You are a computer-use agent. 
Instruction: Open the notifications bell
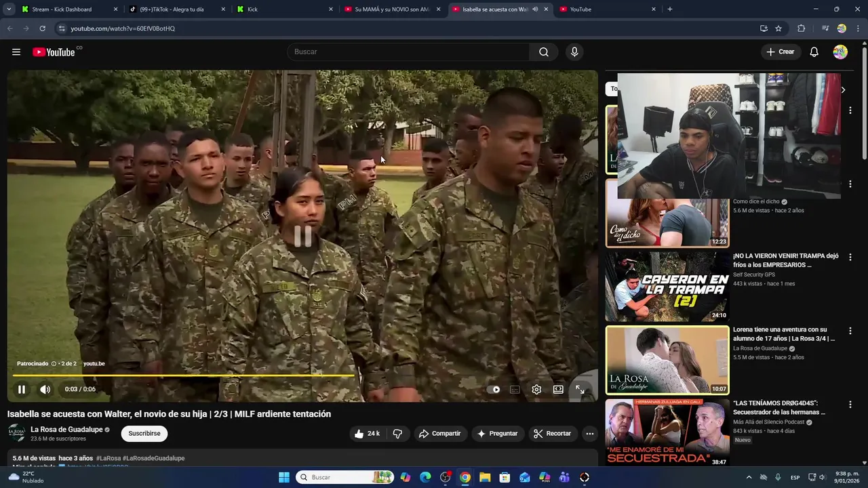814,52
